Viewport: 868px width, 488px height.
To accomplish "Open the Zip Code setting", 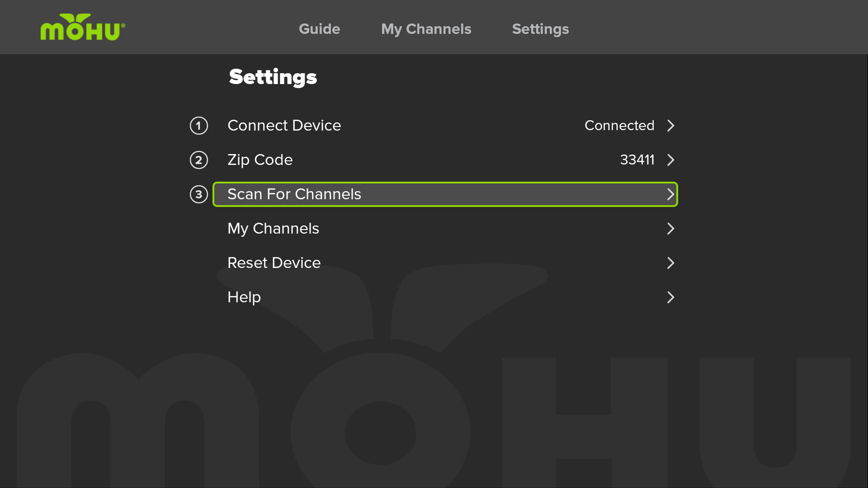I will point(445,160).
